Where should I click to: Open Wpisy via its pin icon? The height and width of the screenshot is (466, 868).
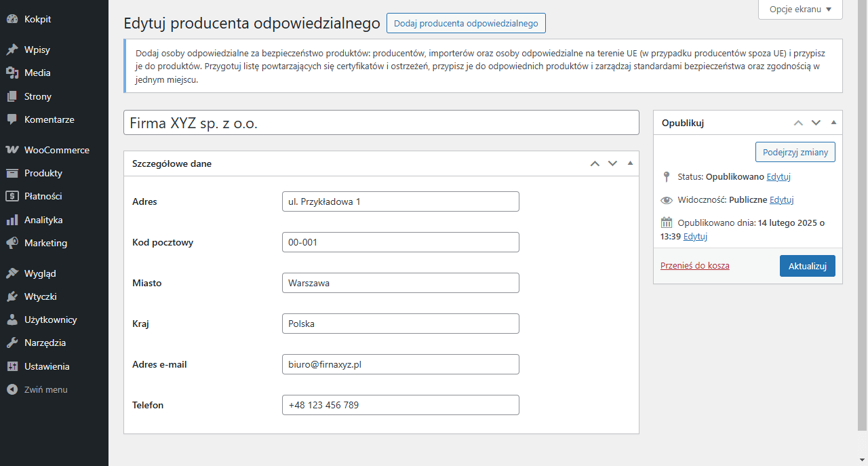(x=12, y=50)
